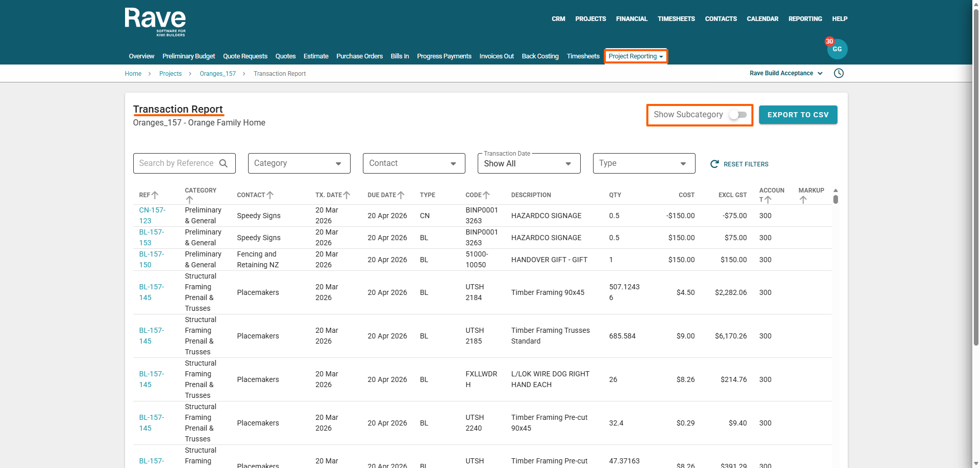Sort by TX. DATE column arrow
Image resolution: width=980 pixels, height=468 pixels.
coord(347,195)
